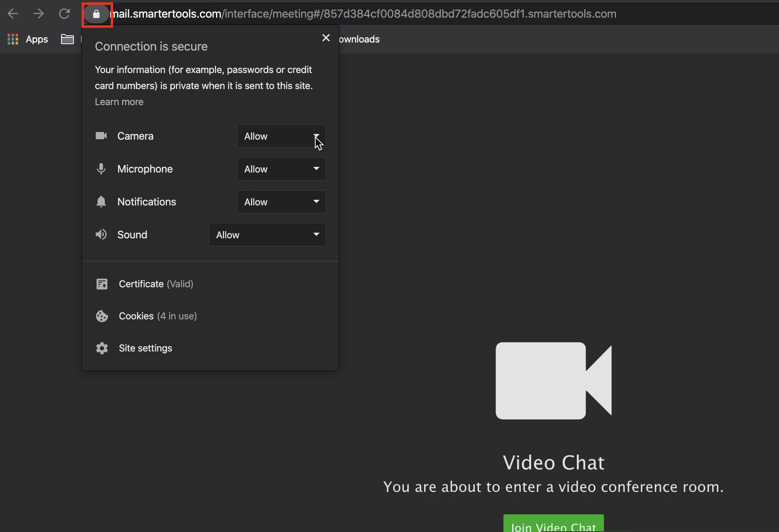This screenshot has width=779, height=532.
Task: Reload the page with the refresh icon
Action: (x=64, y=14)
